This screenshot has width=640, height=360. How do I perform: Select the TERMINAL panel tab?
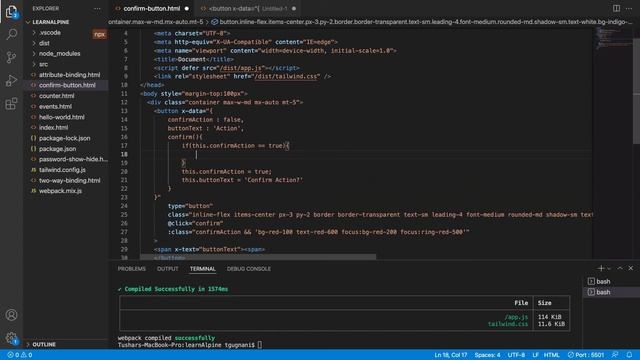[x=202, y=269]
